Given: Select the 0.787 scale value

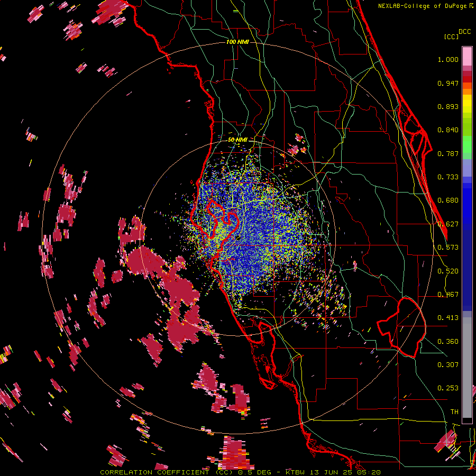Looking at the screenshot, I should [448, 153].
